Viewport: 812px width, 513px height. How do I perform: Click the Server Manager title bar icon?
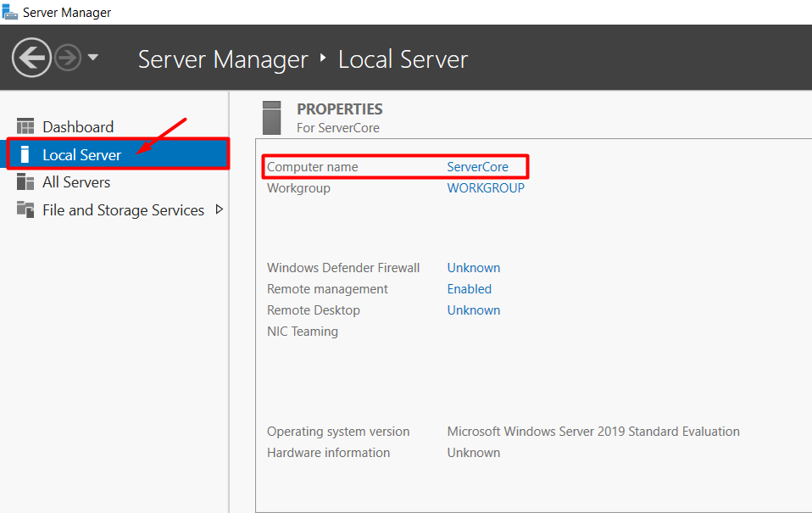click(10, 12)
